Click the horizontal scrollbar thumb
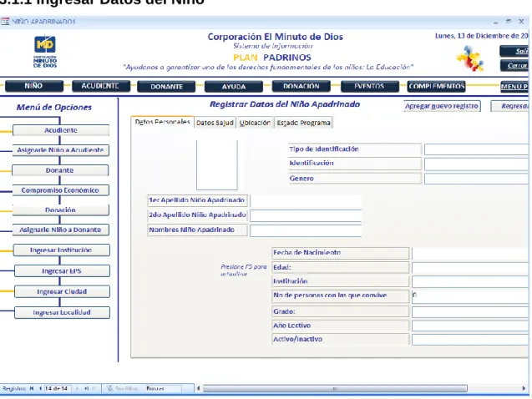 coord(335,388)
